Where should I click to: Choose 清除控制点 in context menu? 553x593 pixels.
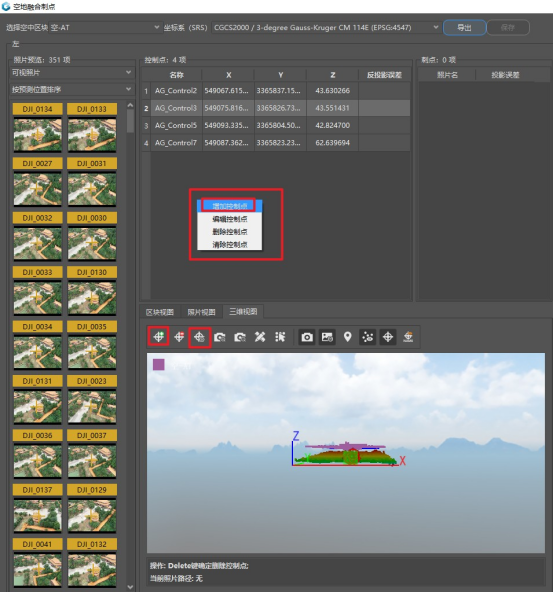230,245
